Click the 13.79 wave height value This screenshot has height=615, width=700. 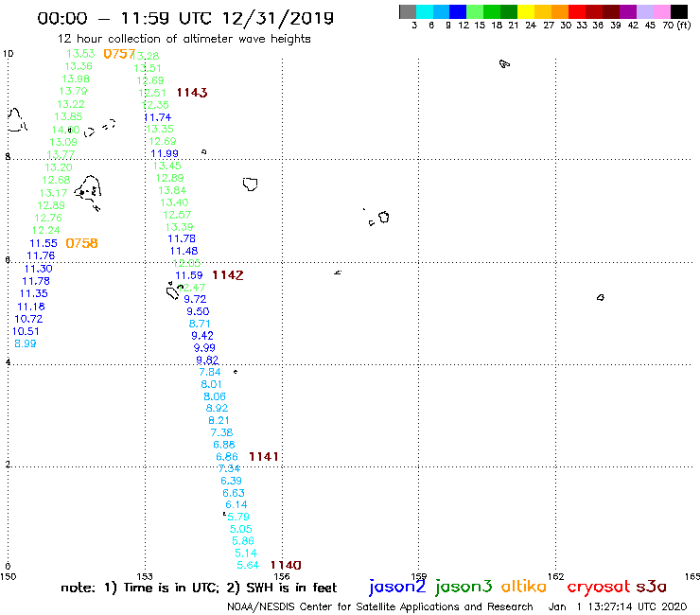coord(73,91)
